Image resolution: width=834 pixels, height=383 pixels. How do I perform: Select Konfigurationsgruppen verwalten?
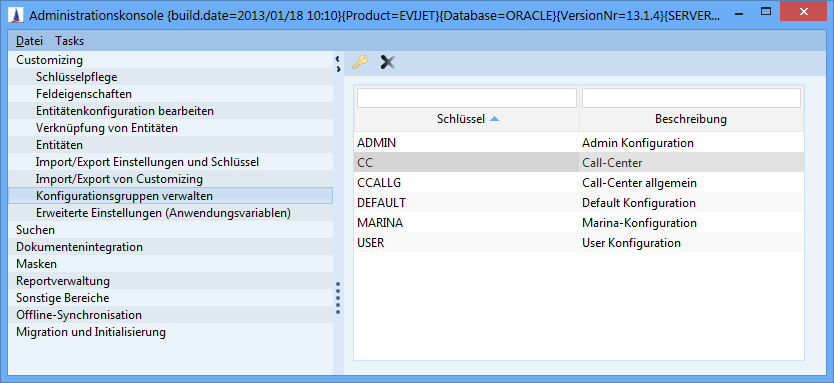click(171, 196)
